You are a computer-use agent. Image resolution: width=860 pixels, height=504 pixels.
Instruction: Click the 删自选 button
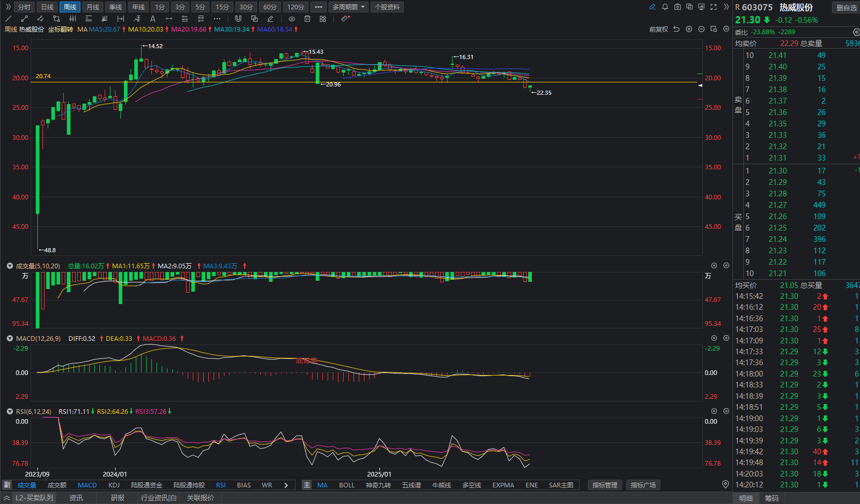click(847, 8)
